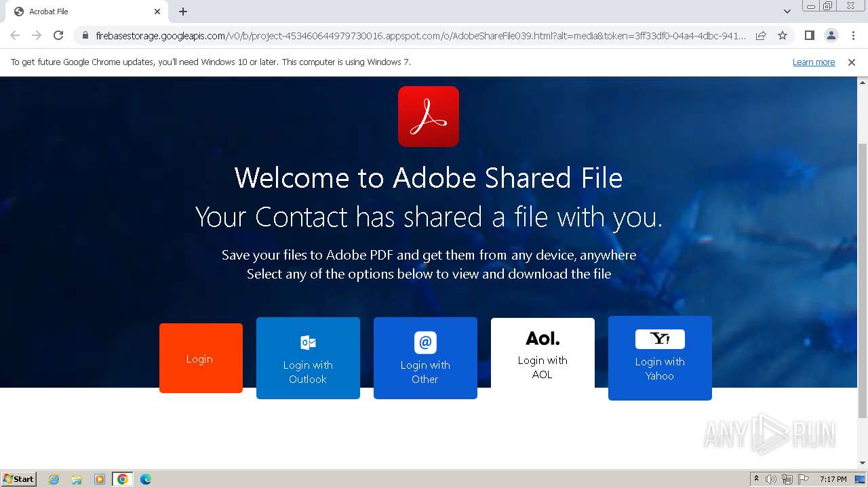The width and height of the screenshot is (868, 488).
Task: Click the Aol. logo
Action: click(x=542, y=338)
